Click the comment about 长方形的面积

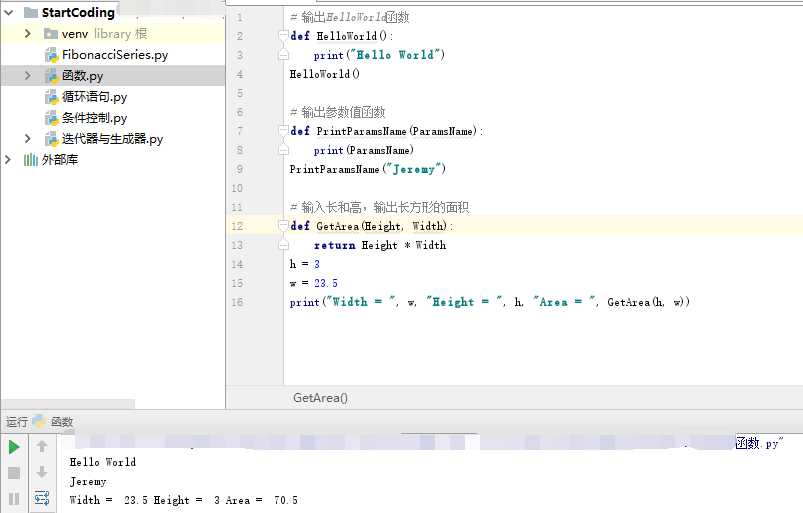point(379,207)
